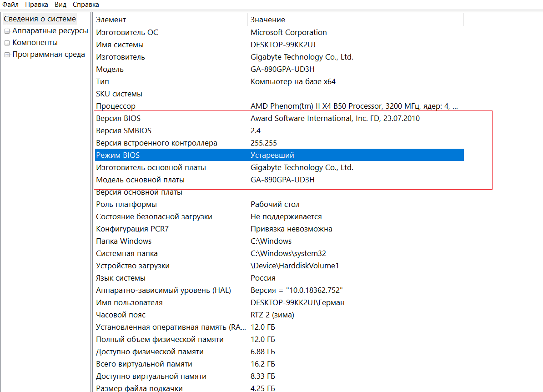
Task: Select Аппаратно-зависимый уровень (HAL) row
Action: tap(279, 291)
